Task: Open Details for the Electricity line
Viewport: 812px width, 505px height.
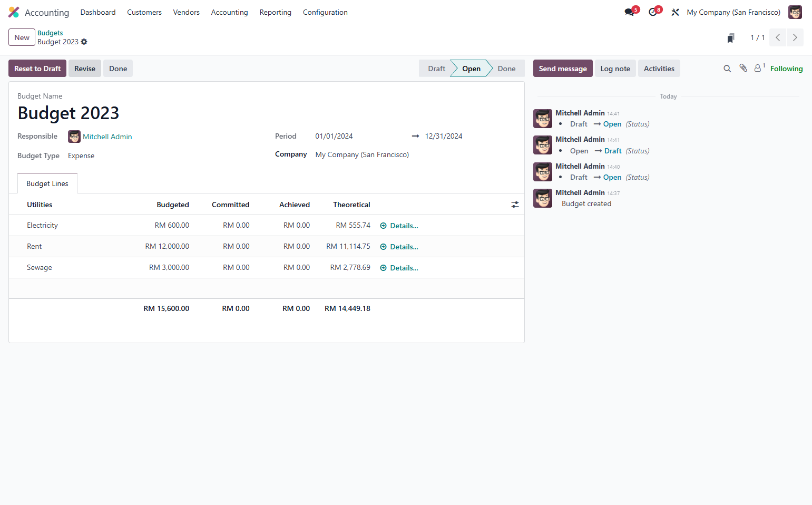Action: click(x=399, y=226)
